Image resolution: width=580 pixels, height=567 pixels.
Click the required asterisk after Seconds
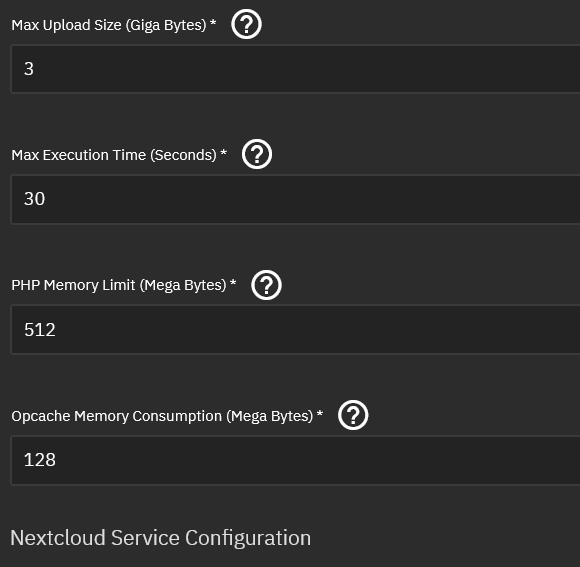click(x=223, y=152)
